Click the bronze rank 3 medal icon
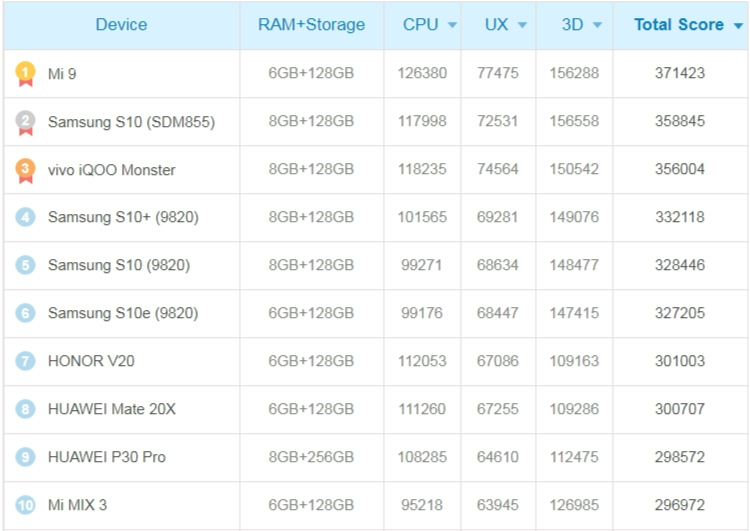 tap(25, 171)
